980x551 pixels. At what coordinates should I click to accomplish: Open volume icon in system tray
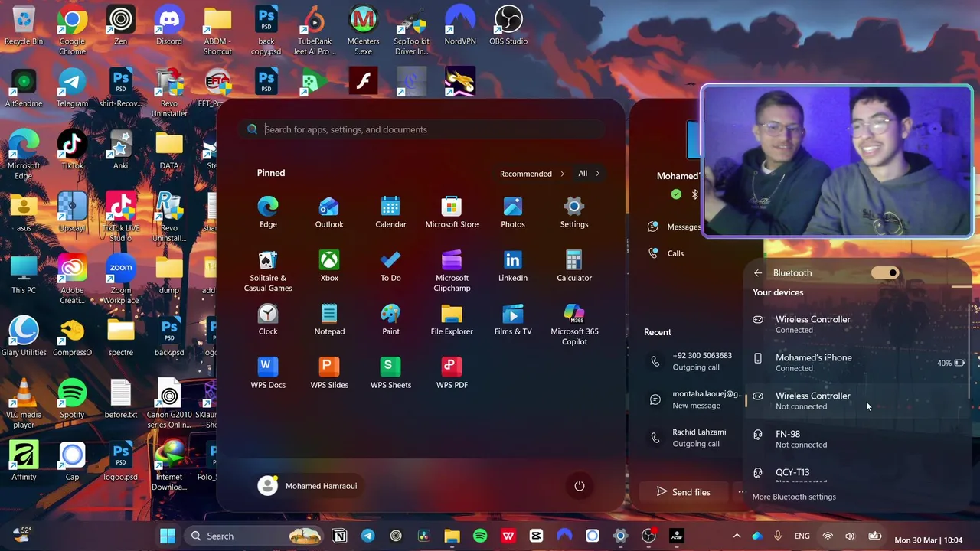click(x=850, y=536)
